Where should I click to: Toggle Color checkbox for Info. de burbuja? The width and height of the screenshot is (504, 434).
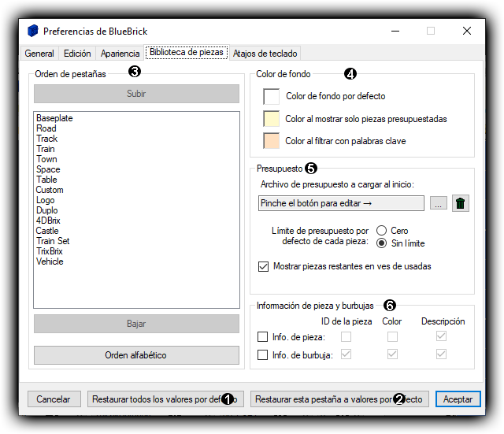click(392, 354)
